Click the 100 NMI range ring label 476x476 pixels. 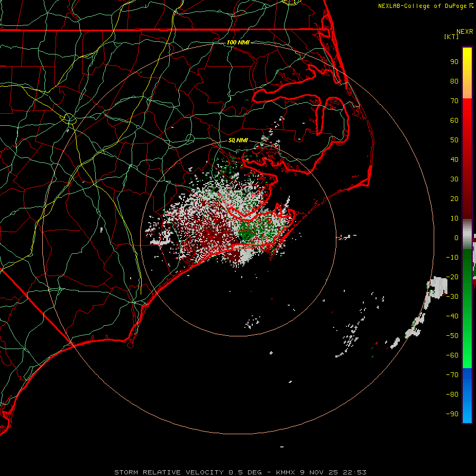[x=238, y=42]
